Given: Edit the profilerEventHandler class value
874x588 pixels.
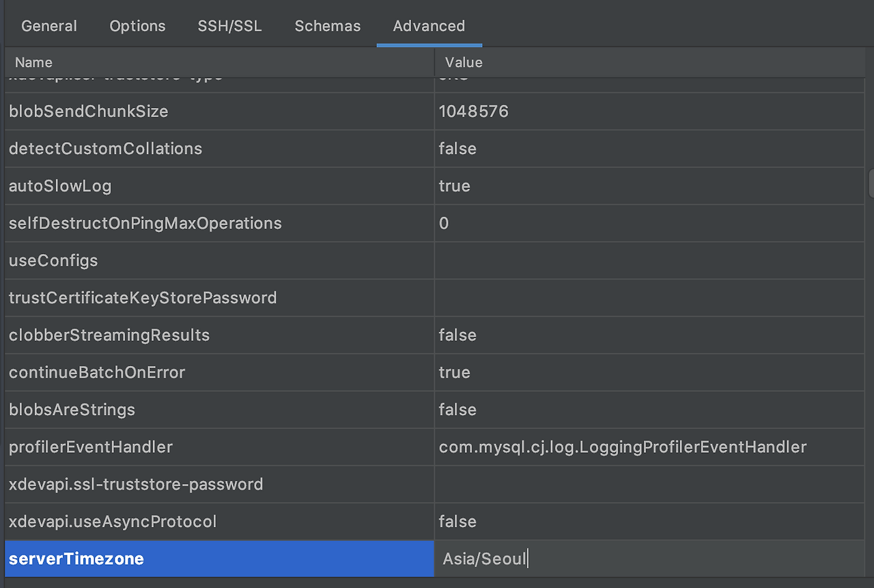Looking at the screenshot, I should [x=622, y=447].
